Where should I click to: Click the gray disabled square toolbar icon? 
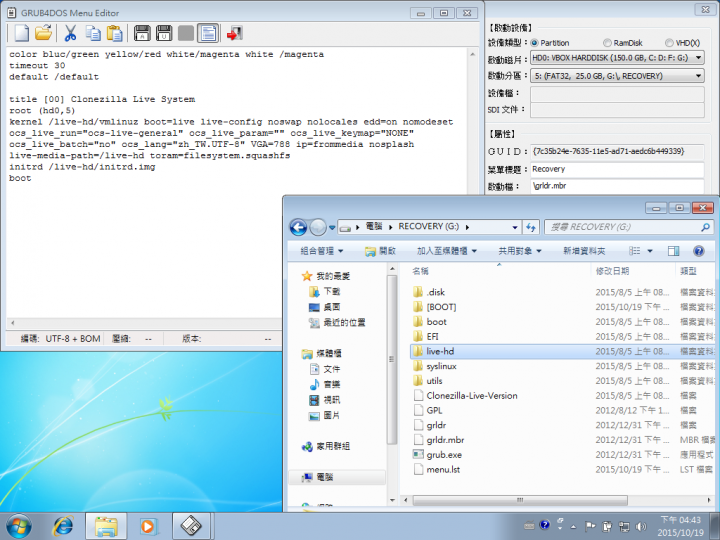pos(186,33)
